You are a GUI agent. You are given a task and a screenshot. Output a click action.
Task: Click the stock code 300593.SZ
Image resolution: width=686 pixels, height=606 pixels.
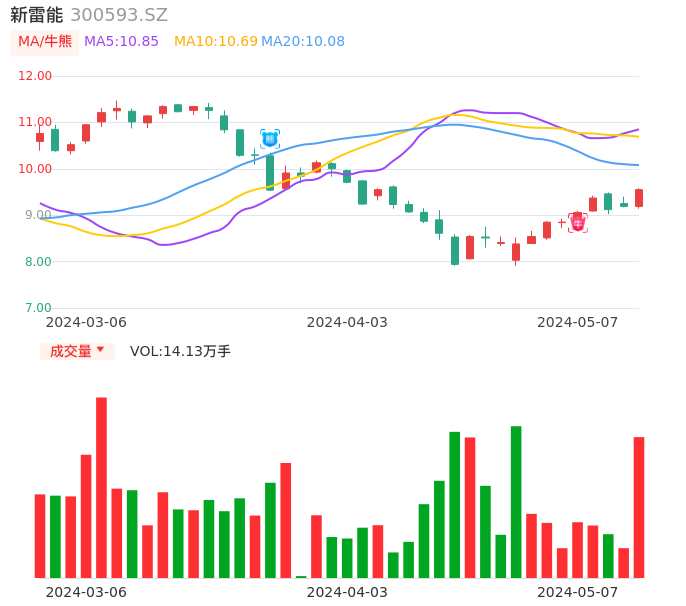click(x=119, y=15)
